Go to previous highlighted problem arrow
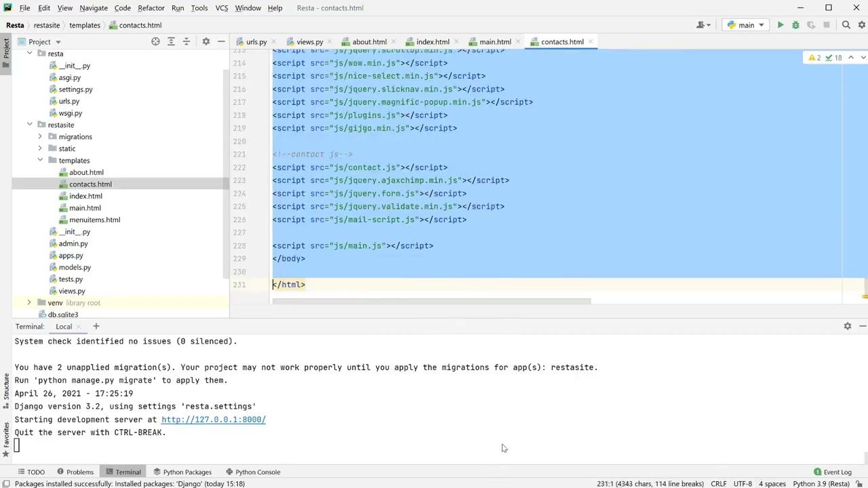 [851, 58]
